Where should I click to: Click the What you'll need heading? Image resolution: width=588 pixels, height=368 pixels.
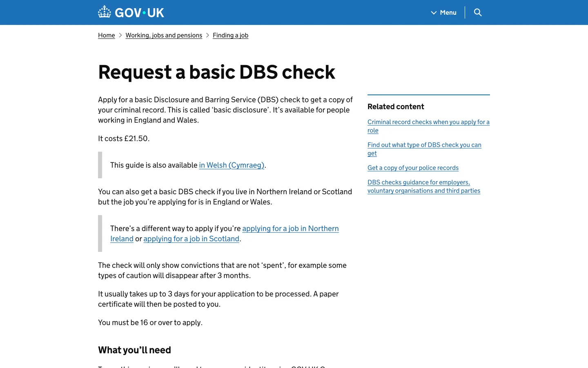[x=134, y=350]
